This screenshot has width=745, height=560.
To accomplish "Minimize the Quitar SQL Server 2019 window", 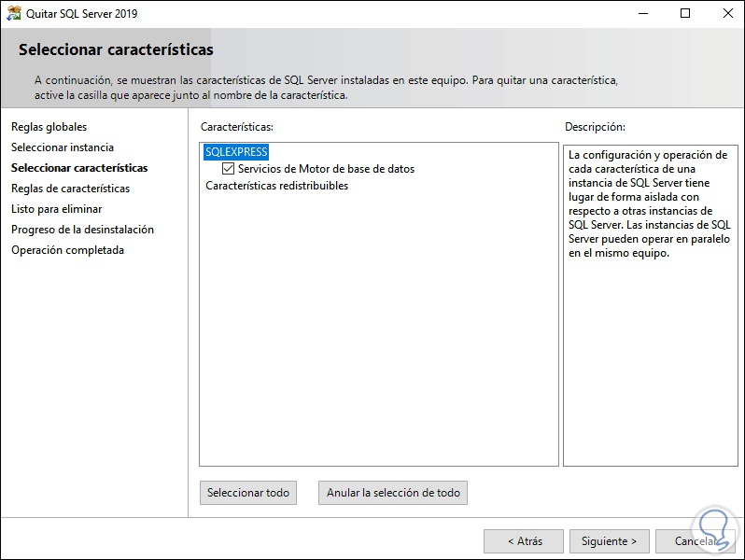I will [x=643, y=13].
